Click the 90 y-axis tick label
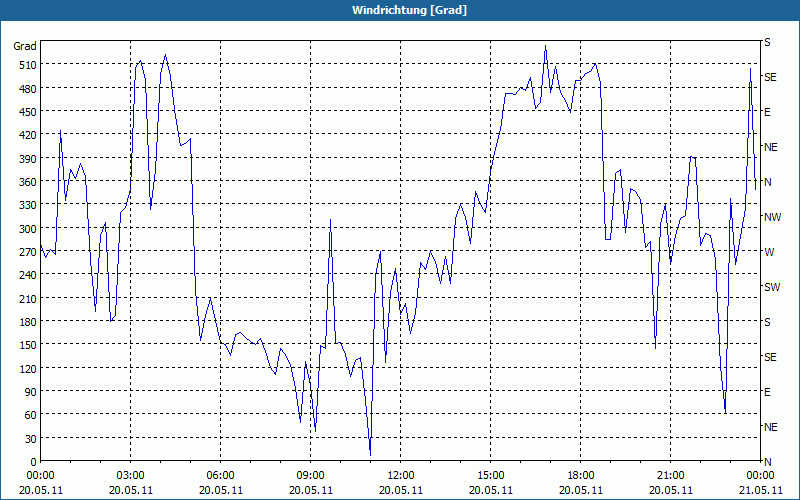Viewport: 800px width, 500px height. (x=31, y=392)
